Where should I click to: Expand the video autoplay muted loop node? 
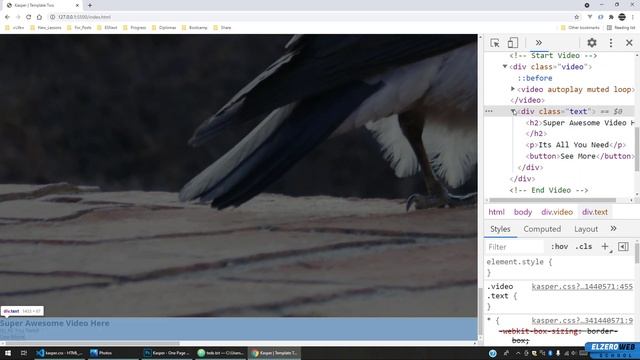(x=513, y=89)
